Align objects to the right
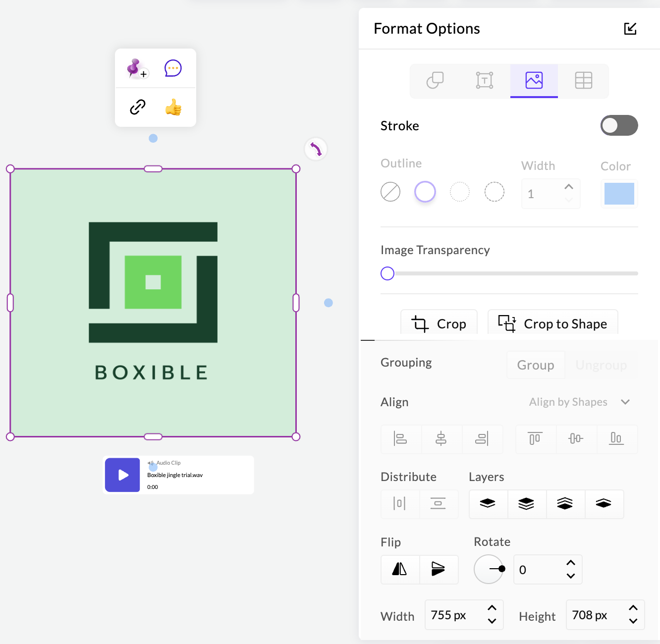This screenshot has width=660, height=644. (x=482, y=439)
